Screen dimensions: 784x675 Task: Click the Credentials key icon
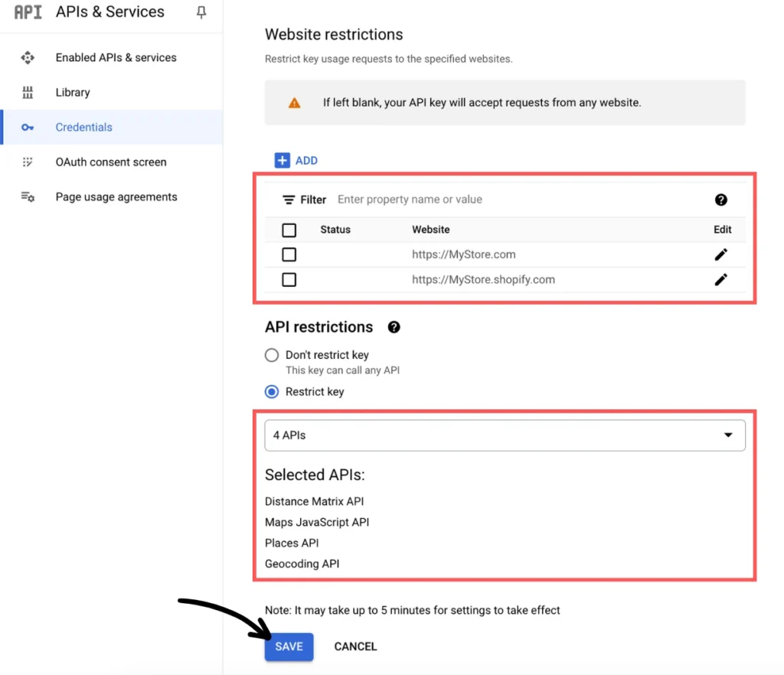pyautogui.click(x=28, y=128)
